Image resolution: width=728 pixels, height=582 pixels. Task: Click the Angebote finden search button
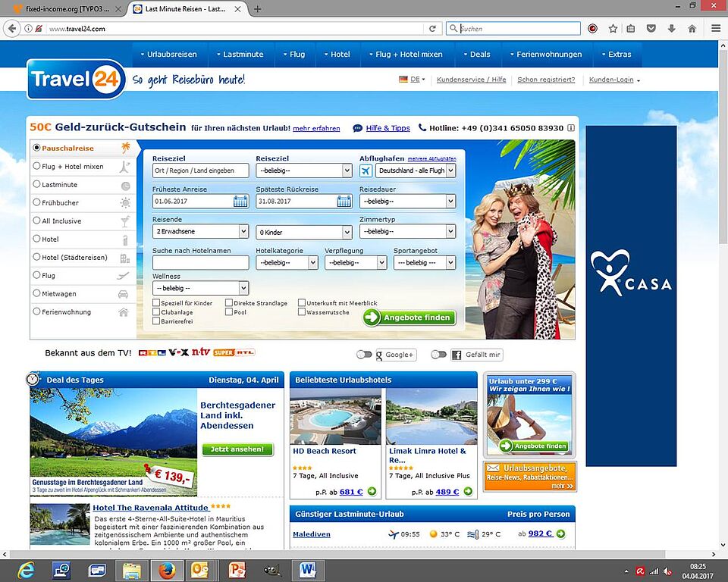pyautogui.click(x=409, y=318)
